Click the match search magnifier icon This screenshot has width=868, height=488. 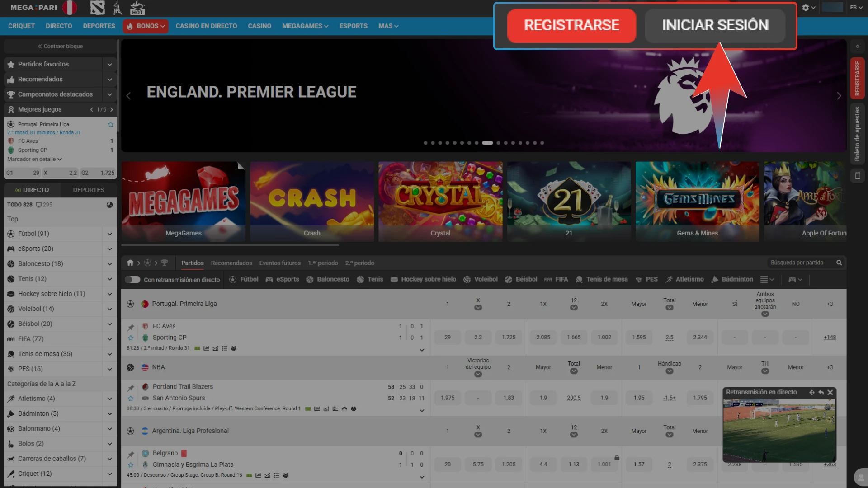coord(839,263)
